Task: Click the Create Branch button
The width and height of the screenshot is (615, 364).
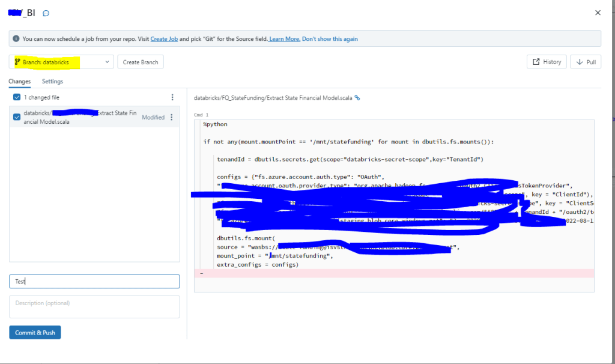Action: point(141,62)
